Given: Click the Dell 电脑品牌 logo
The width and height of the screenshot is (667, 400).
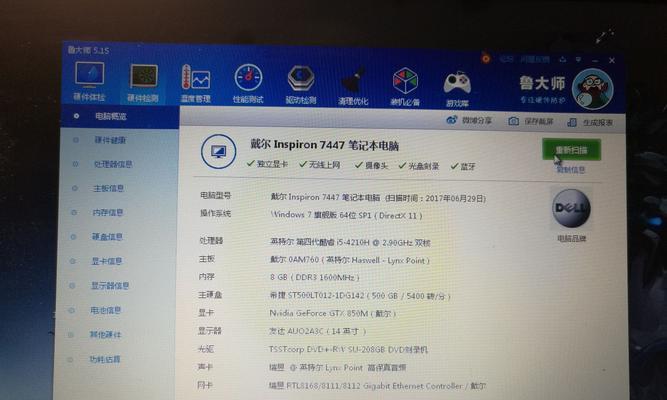Looking at the screenshot, I should [x=571, y=209].
